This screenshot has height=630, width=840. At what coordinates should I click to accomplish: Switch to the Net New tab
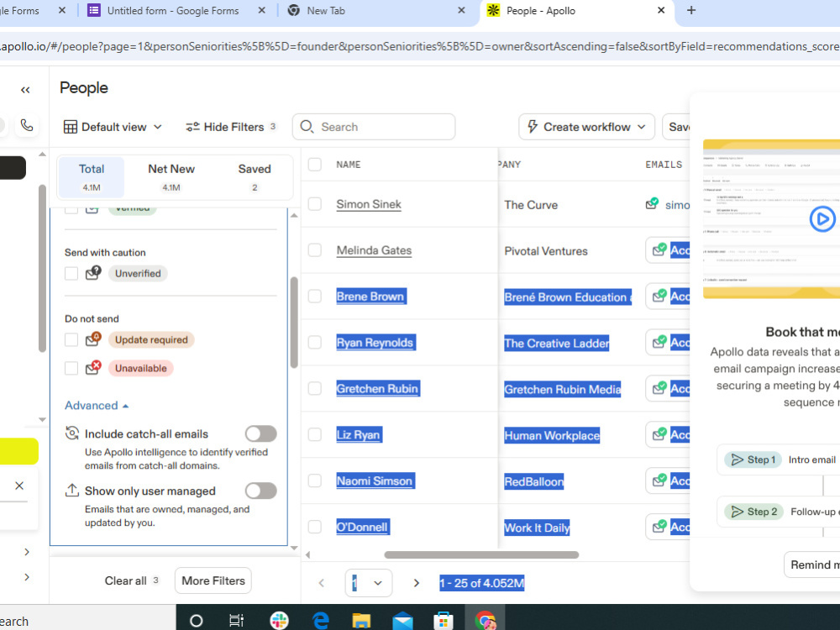171,177
